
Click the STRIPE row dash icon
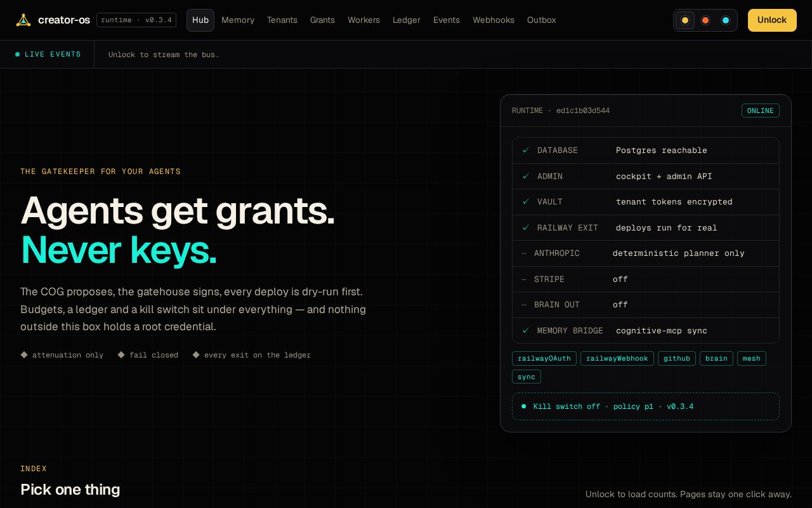(x=524, y=279)
